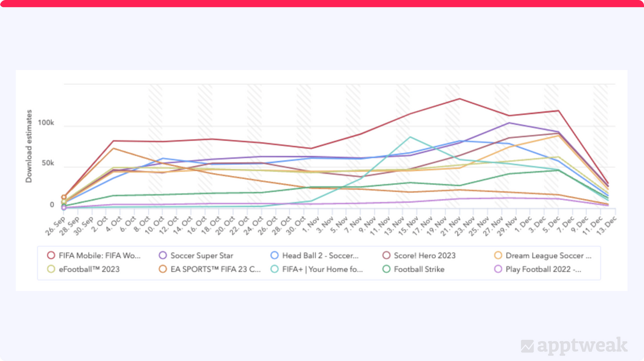The width and height of the screenshot is (644, 361).
Task: Toggle the Dream League Soccer legend series
Action: [543, 256]
